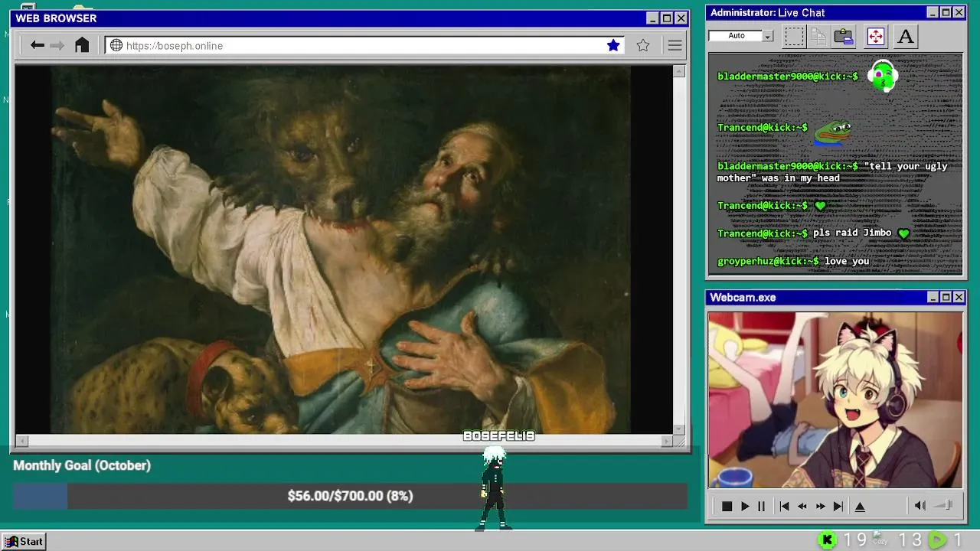Click the Monthly Goal progress bar
Image resolution: width=980 pixels, height=551 pixels.
tap(350, 496)
